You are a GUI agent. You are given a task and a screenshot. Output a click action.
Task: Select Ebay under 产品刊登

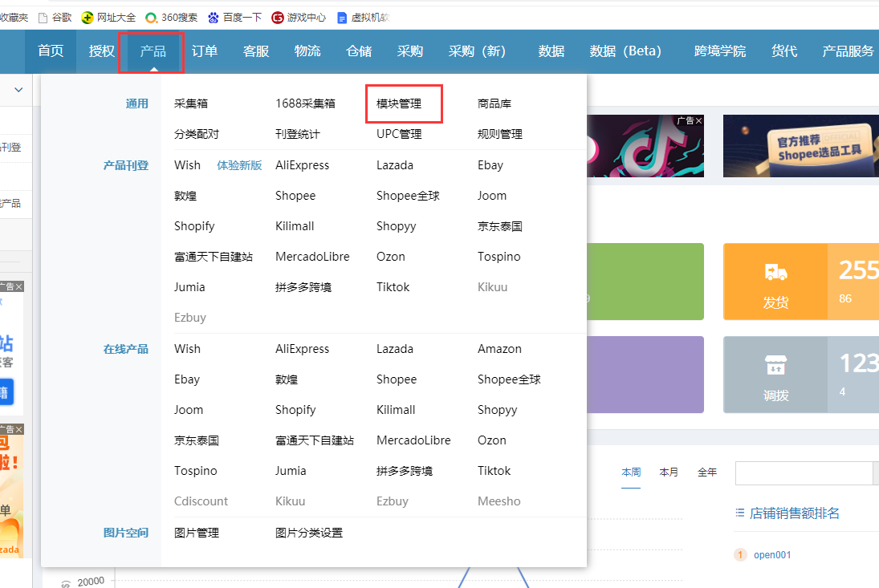[x=490, y=165]
